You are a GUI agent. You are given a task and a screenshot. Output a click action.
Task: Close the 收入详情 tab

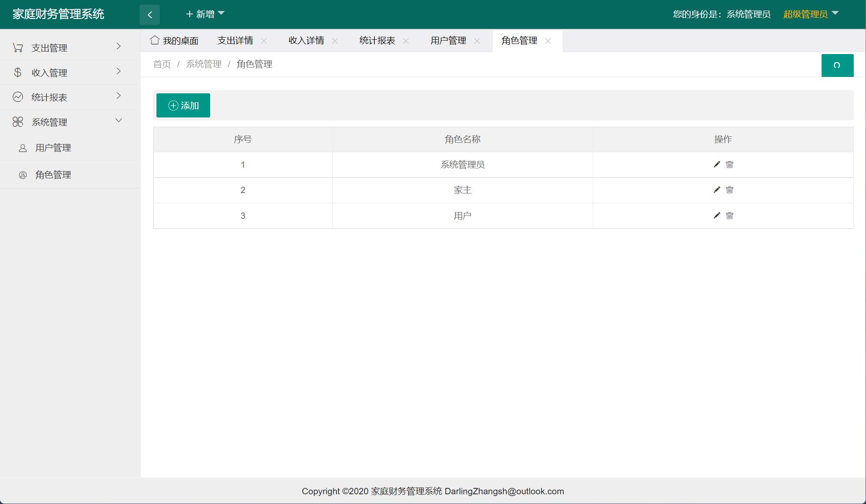(x=335, y=41)
